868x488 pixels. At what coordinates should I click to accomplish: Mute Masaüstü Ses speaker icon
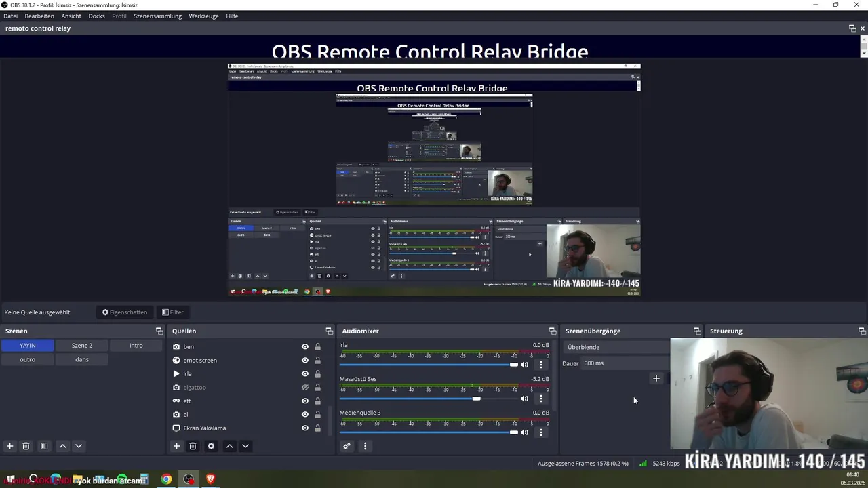coord(524,399)
